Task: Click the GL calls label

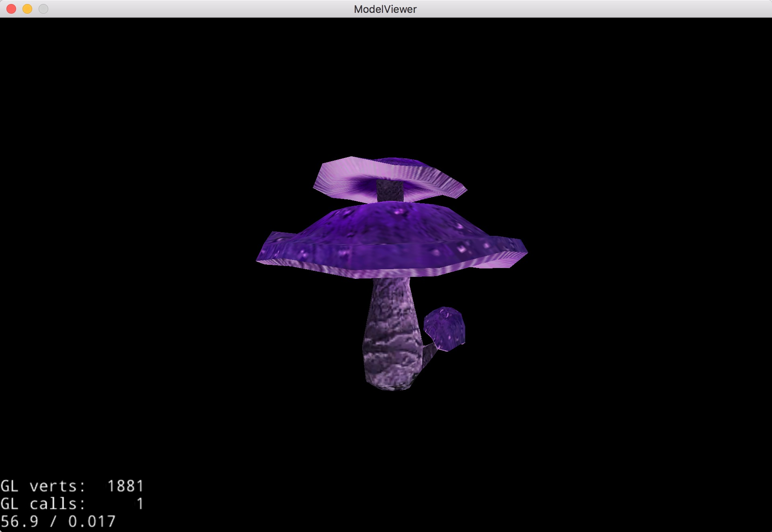Action: pyautogui.click(x=43, y=504)
